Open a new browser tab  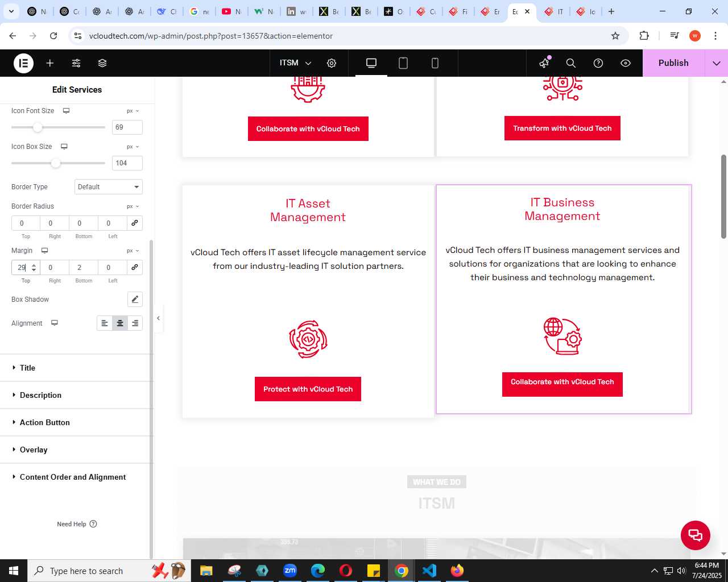pos(611,11)
